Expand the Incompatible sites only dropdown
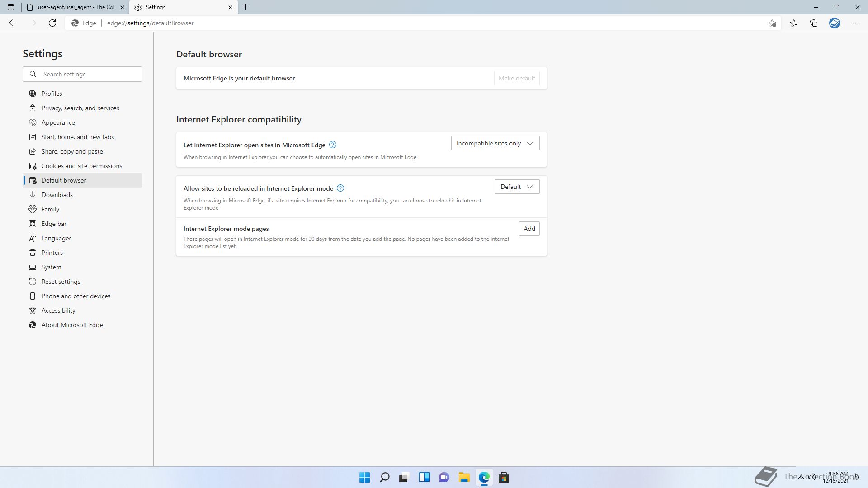 click(495, 143)
